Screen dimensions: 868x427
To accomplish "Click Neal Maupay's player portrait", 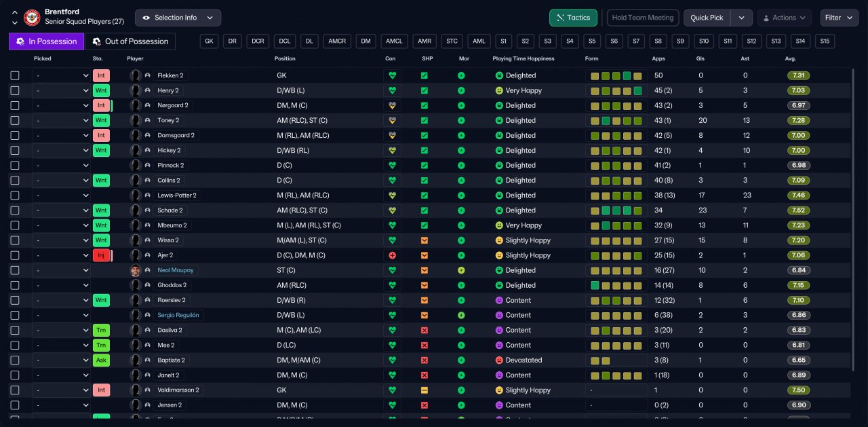I will 136,270.
